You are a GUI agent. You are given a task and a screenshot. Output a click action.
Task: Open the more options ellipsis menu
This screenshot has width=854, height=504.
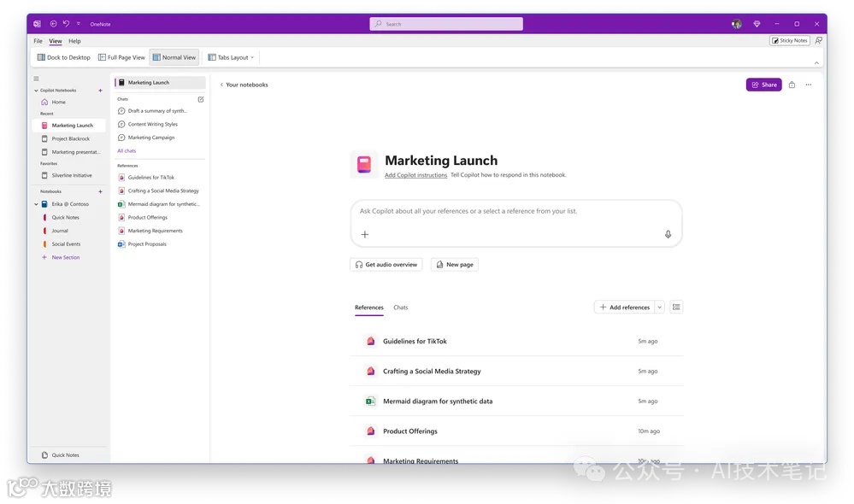click(x=808, y=85)
